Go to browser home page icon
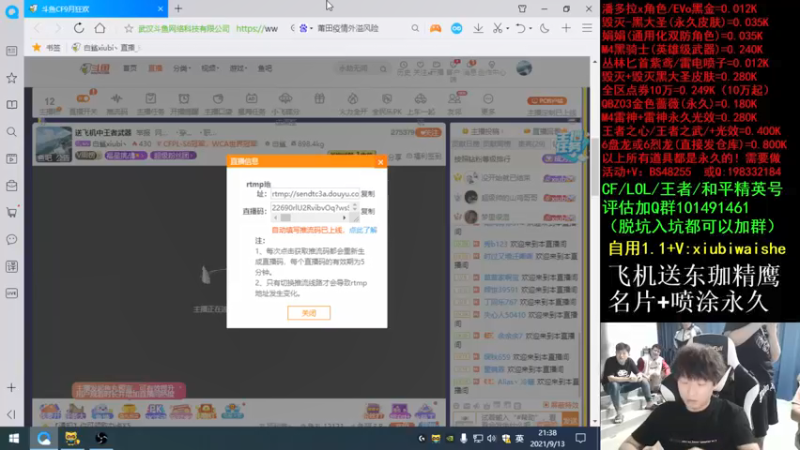This screenshot has width=800, height=450. [x=100, y=28]
